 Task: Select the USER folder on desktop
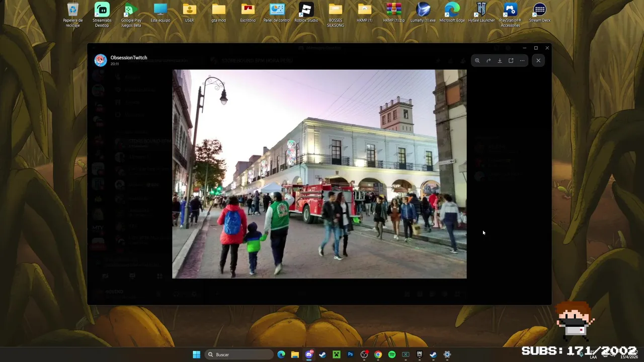[190, 13]
